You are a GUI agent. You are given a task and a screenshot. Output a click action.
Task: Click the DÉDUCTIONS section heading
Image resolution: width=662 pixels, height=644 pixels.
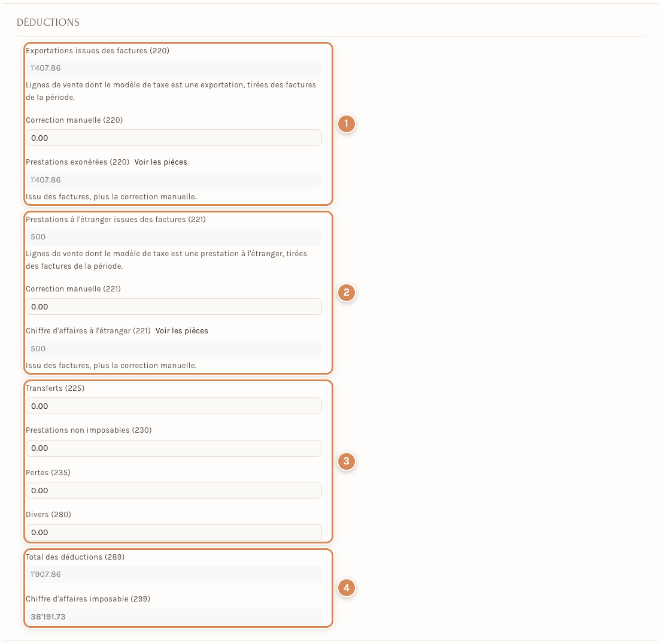48,22
